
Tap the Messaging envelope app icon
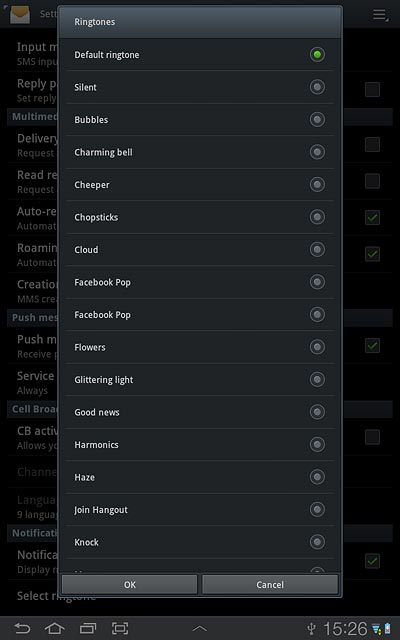coord(20,14)
